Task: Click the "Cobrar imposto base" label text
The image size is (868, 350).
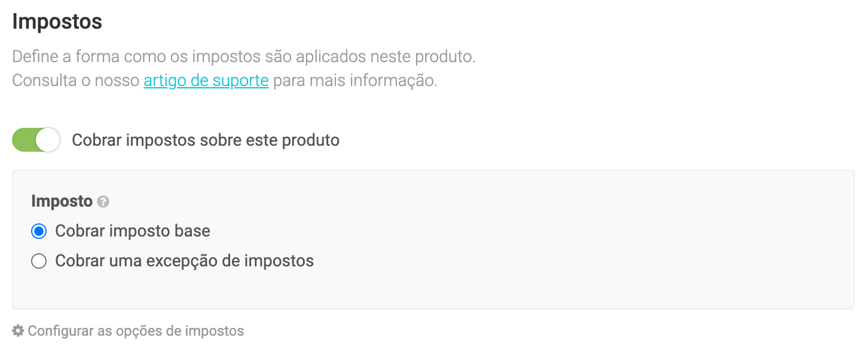Action: pyautogui.click(x=133, y=231)
